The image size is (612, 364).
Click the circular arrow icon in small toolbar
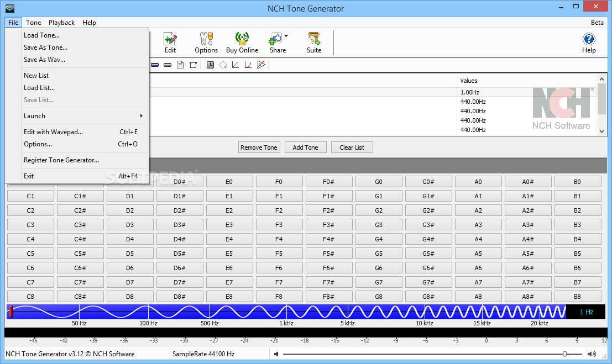pos(223,65)
